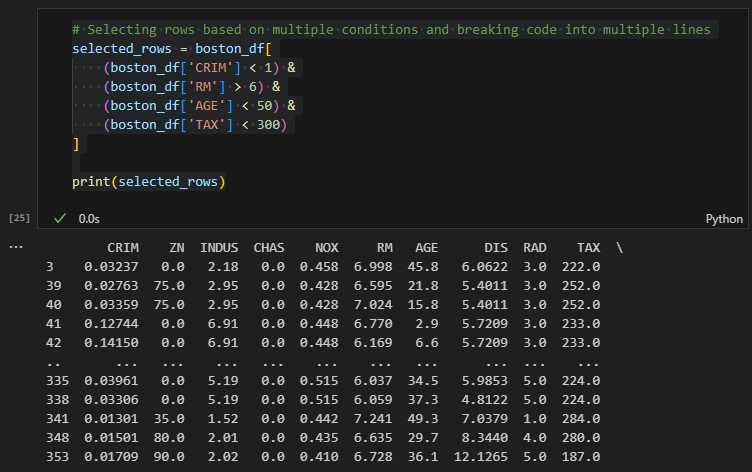The width and height of the screenshot is (752, 472).
Task: Click the RAD column header in the output
Action: 535,248
